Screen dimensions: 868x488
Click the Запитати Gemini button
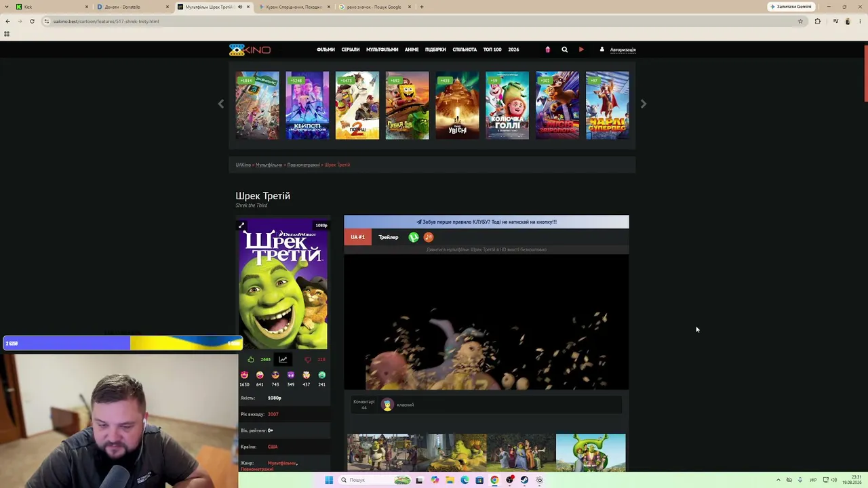click(791, 7)
